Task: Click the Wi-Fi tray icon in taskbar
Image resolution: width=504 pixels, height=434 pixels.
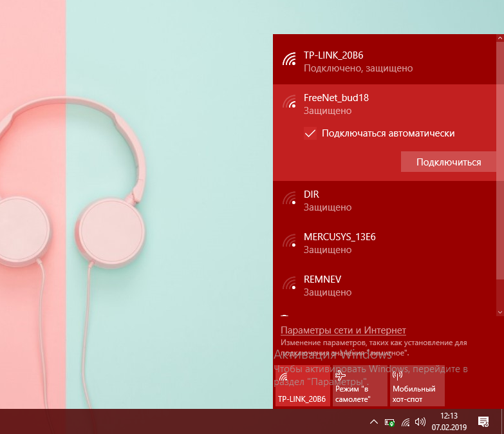Action: (406, 422)
